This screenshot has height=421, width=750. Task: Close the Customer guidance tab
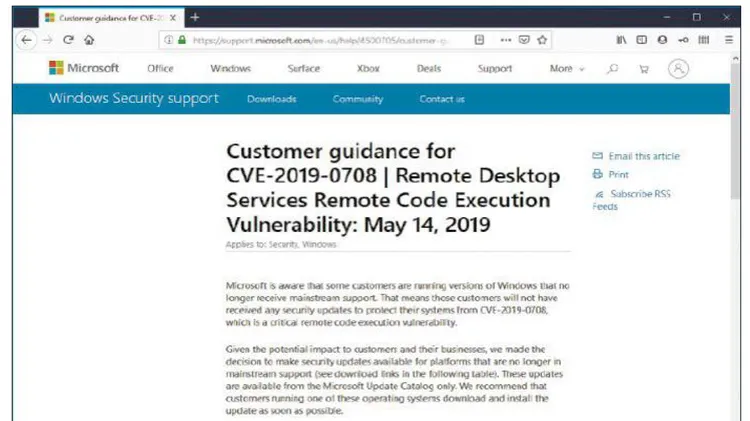tap(173, 18)
